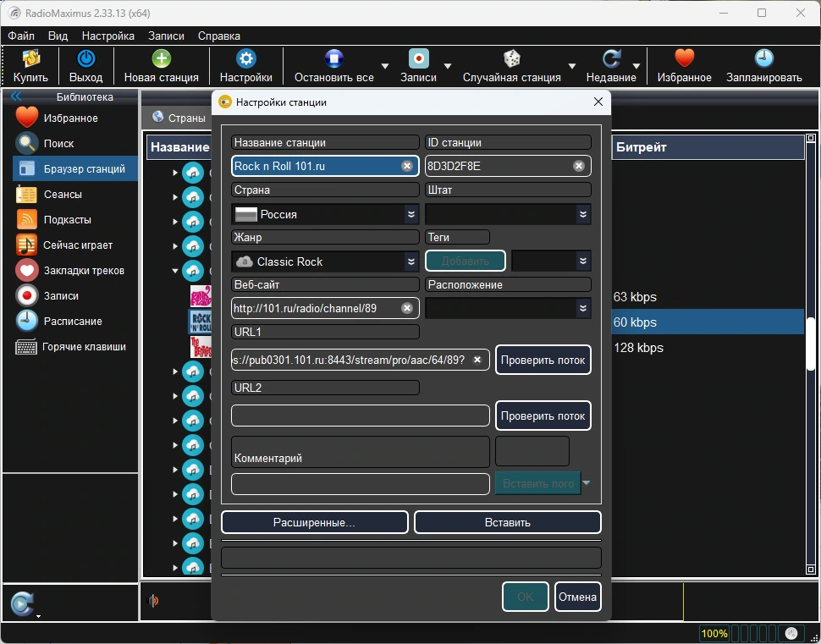
Task: Open Избранное in library sidebar
Action: click(x=70, y=118)
